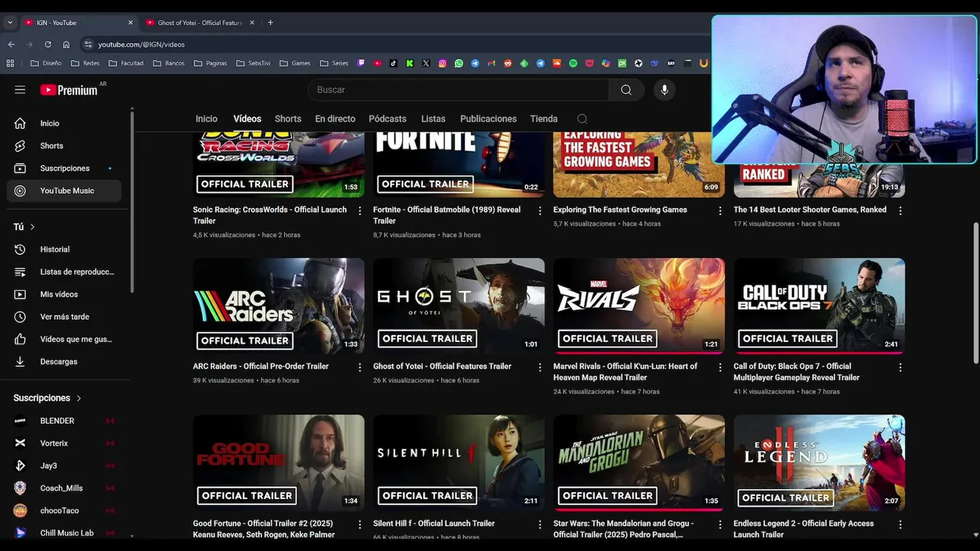Open the Bancos bookmarks folder
The height and width of the screenshot is (551, 980).
[168, 64]
